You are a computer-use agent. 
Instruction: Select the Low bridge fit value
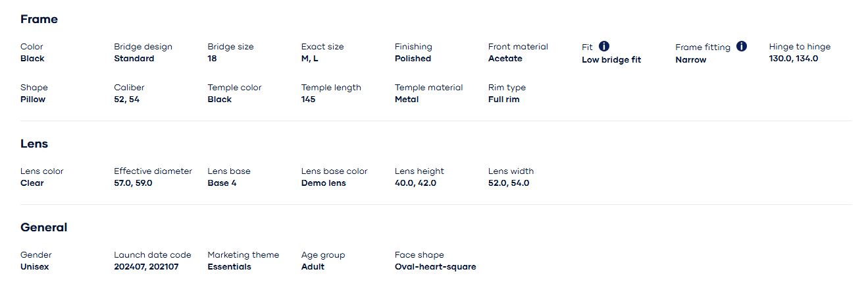(611, 60)
